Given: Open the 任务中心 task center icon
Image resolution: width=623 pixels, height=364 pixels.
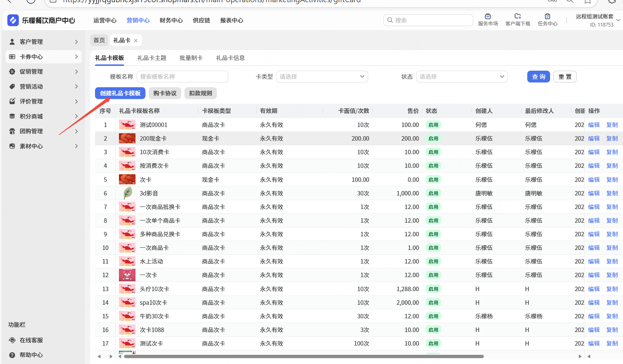Looking at the screenshot, I should coord(548,17).
